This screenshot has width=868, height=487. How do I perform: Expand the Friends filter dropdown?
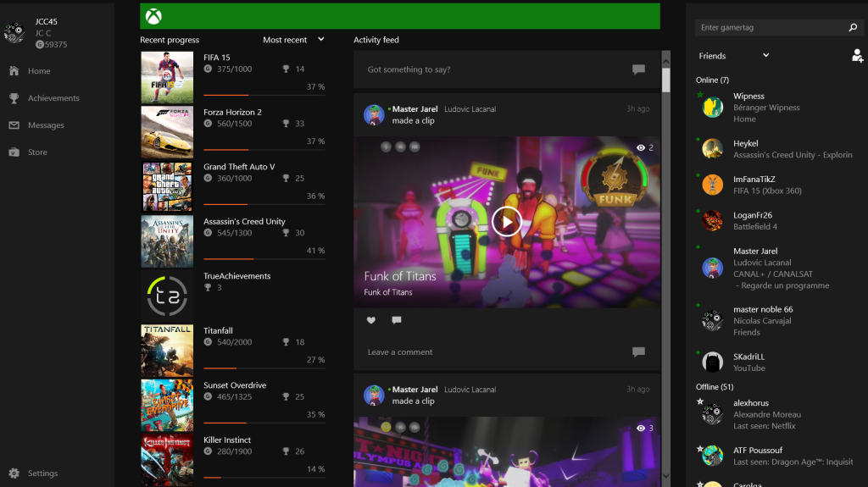[734, 55]
